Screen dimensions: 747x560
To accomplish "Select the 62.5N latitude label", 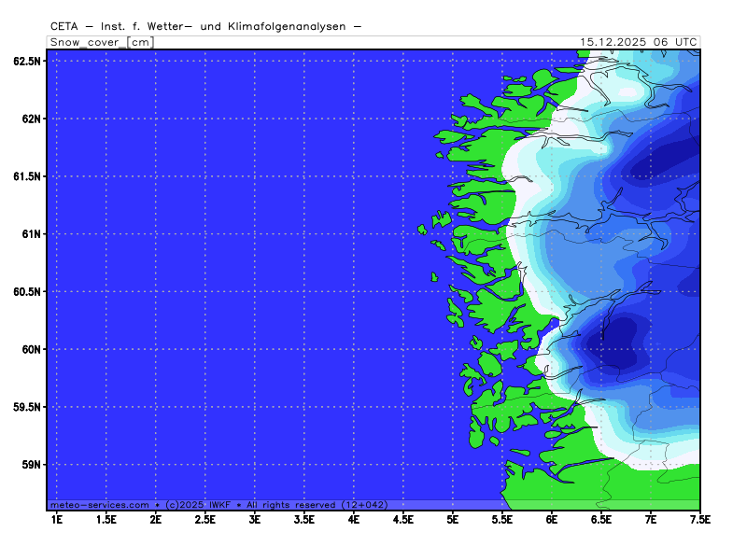I will point(27,61).
